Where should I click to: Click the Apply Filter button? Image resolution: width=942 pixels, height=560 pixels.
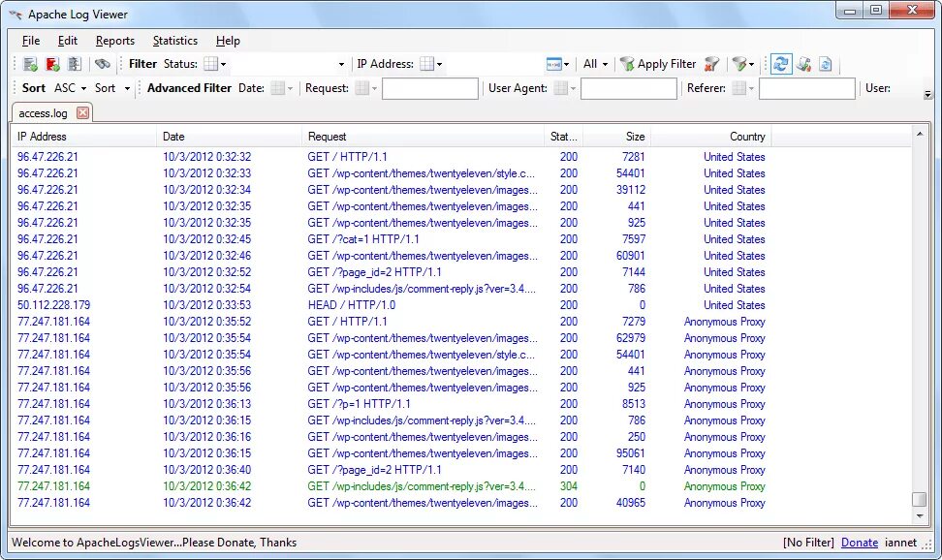pos(658,64)
